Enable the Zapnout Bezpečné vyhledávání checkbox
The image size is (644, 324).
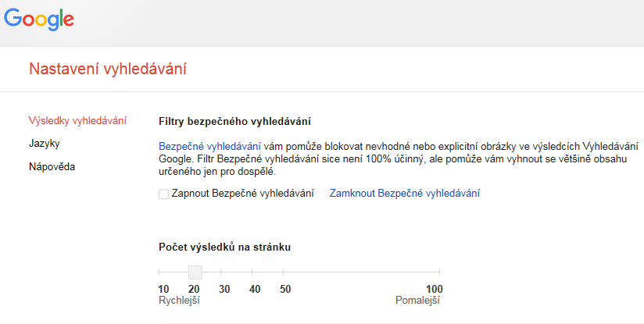[x=163, y=194]
